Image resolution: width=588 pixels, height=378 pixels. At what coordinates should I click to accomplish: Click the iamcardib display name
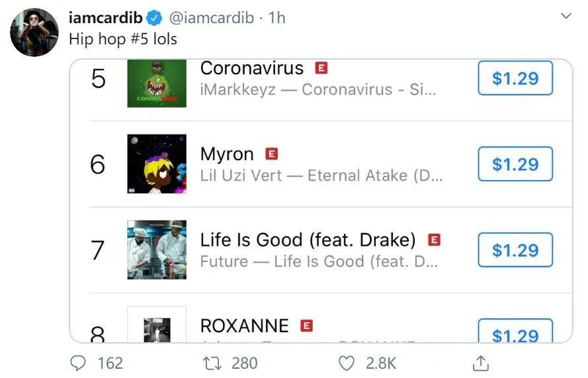(106, 18)
